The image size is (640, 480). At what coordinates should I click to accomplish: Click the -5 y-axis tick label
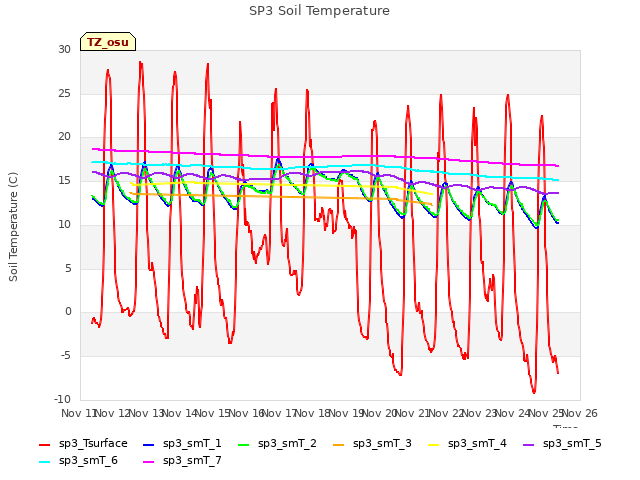66,356
